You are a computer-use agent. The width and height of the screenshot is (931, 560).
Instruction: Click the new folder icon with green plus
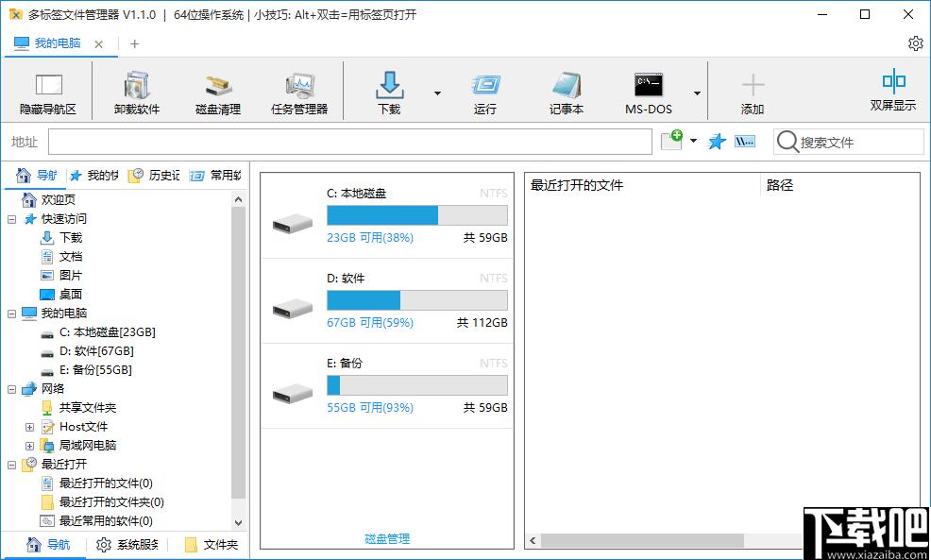(x=671, y=140)
